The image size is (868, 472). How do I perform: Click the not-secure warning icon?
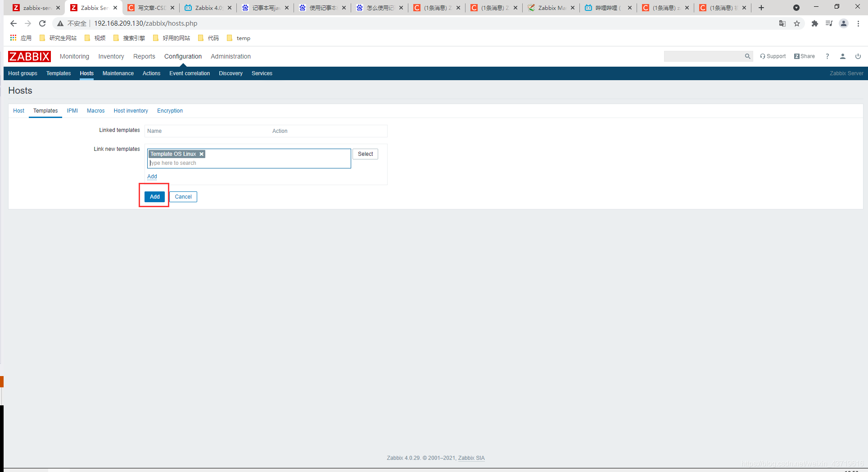[60, 23]
